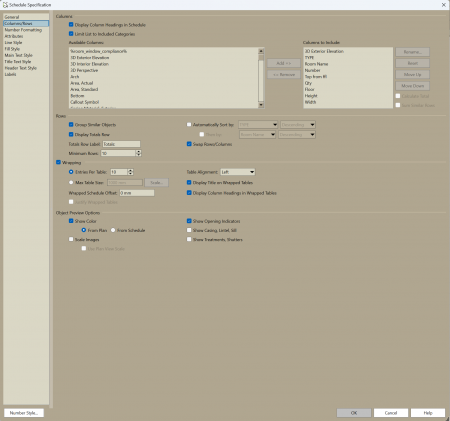Open the Number Formatting panel
Viewport: 450px width, 421px height.
tap(23, 30)
